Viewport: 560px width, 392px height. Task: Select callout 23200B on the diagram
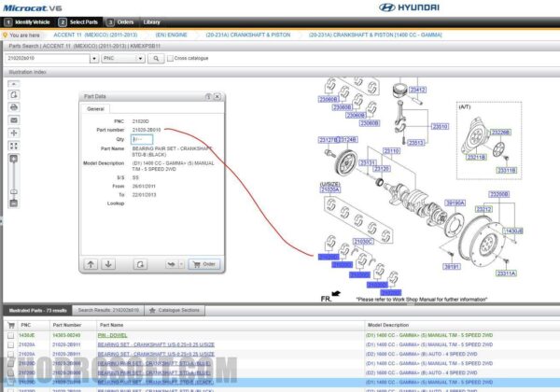tap(499, 194)
